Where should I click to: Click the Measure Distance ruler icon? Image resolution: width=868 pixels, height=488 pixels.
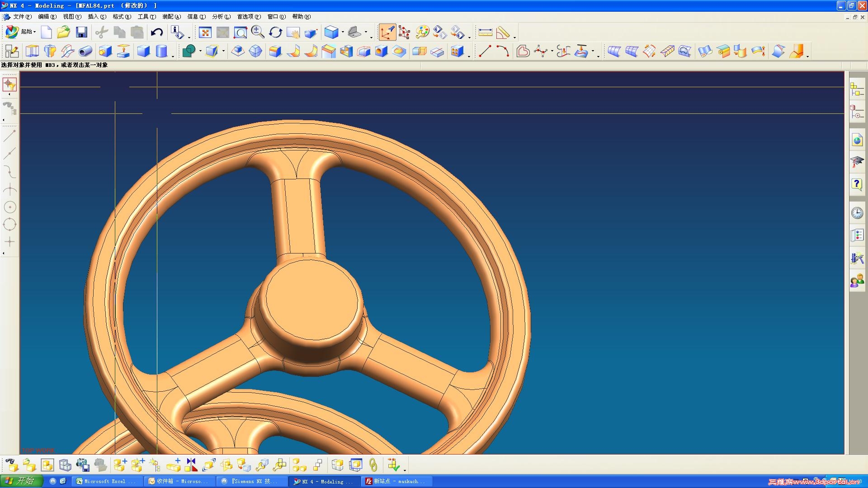click(485, 32)
